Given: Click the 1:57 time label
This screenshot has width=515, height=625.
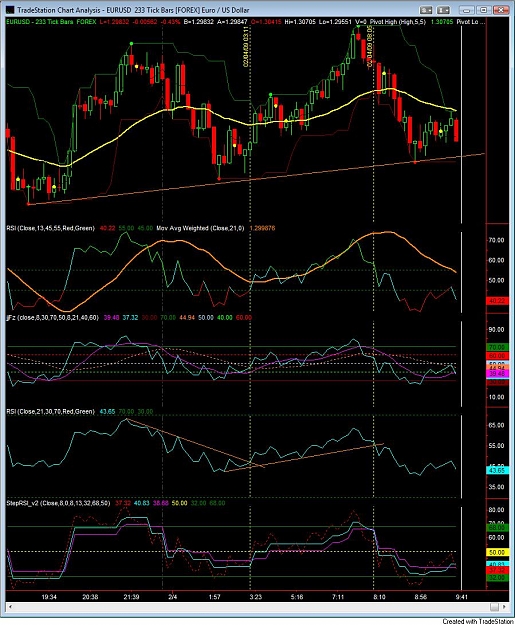Looking at the screenshot, I should (x=214, y=597).
